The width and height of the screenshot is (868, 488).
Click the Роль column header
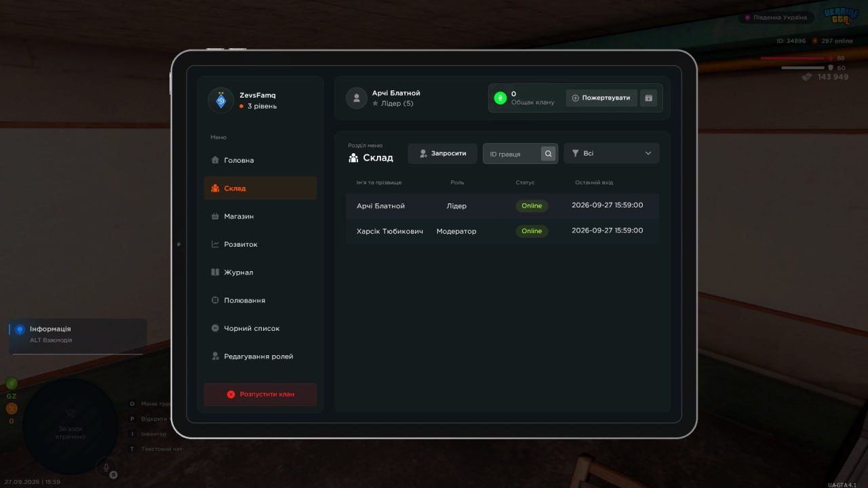tap(457, 182)
